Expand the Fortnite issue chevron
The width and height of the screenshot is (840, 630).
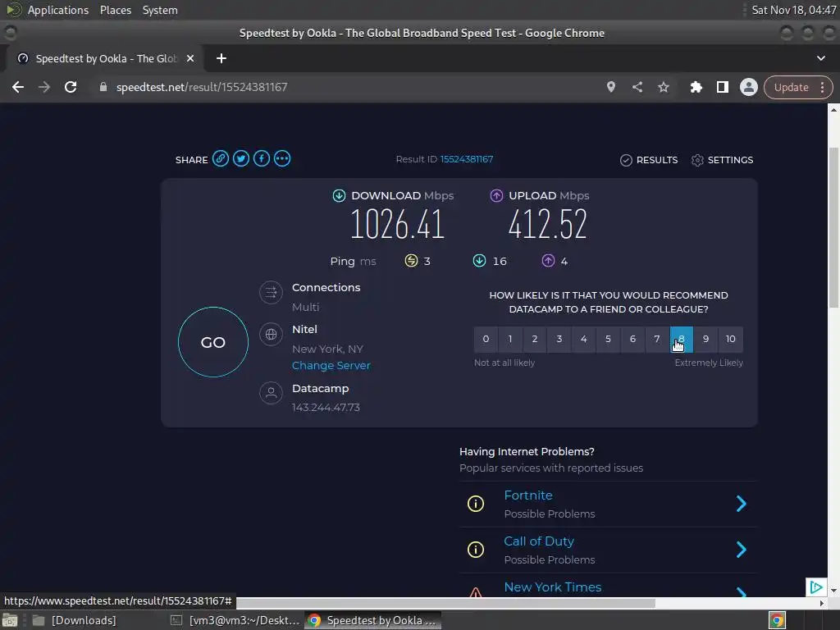tap(742, 504)
